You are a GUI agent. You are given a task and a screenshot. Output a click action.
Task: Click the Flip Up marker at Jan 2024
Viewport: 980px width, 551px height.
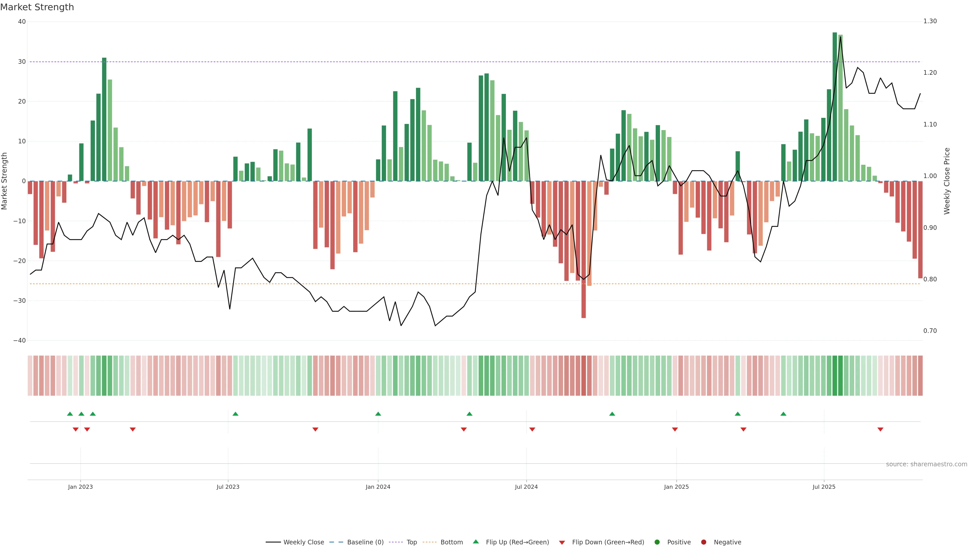(x=378, y=414)
